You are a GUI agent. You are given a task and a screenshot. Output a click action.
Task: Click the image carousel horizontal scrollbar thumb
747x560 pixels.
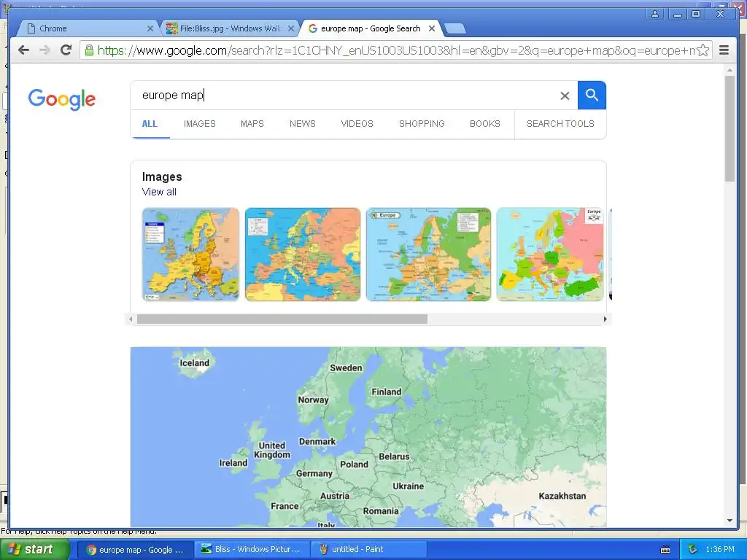[282, 319]
